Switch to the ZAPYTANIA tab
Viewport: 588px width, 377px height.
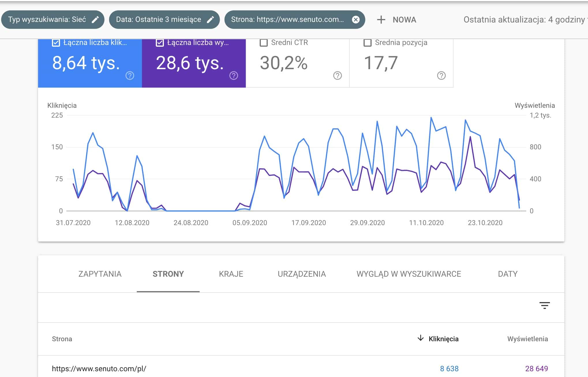(100, 274)
